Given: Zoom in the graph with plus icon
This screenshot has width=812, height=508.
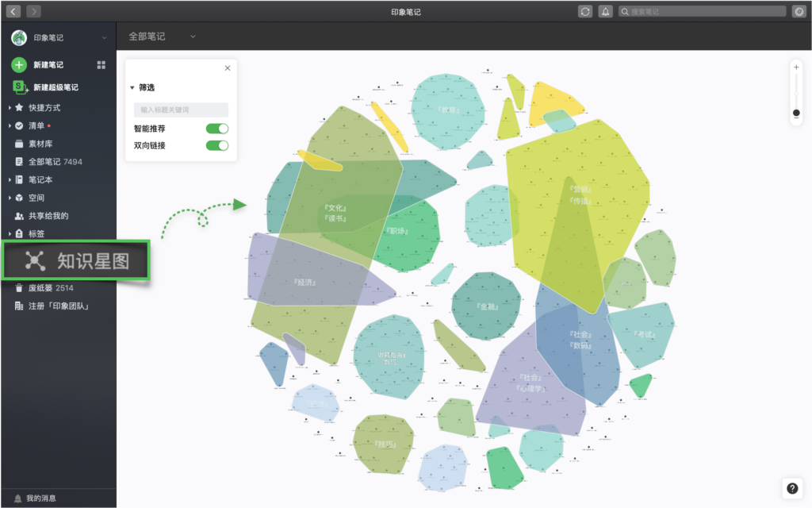Looking at the screenshot, I should point(796,67).
